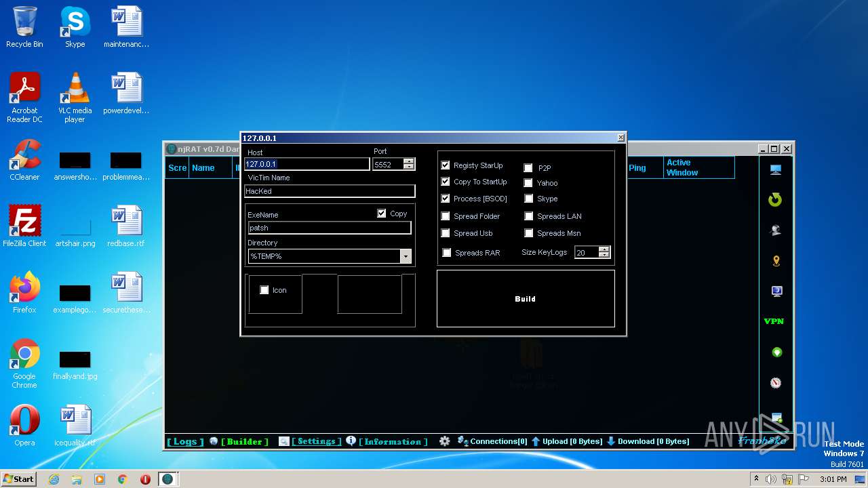Toggle the Process [BSOD] checkbox
This screenshot has width=868, height=488.
coord(446,199)
